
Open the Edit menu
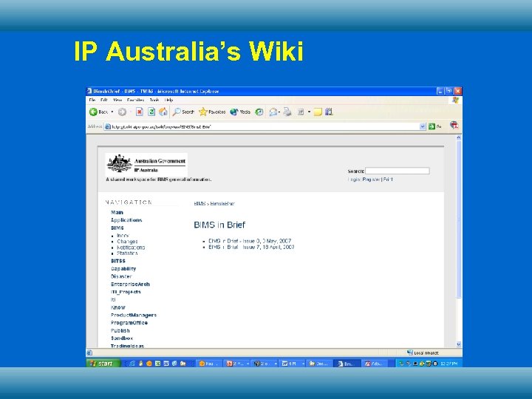coord(104,100)
